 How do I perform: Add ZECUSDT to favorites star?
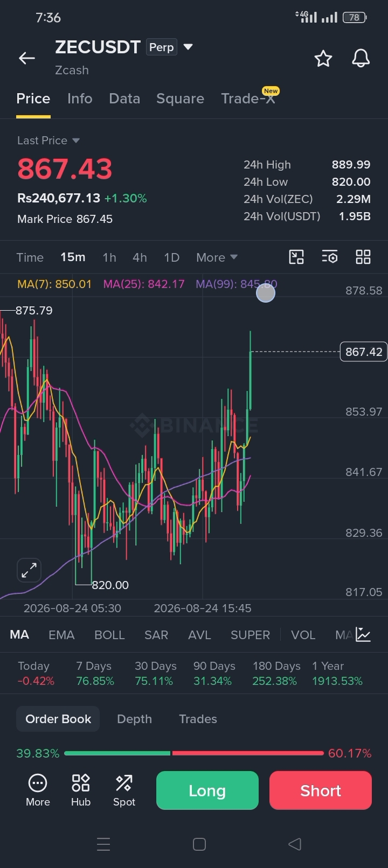[x=323, y=58]
